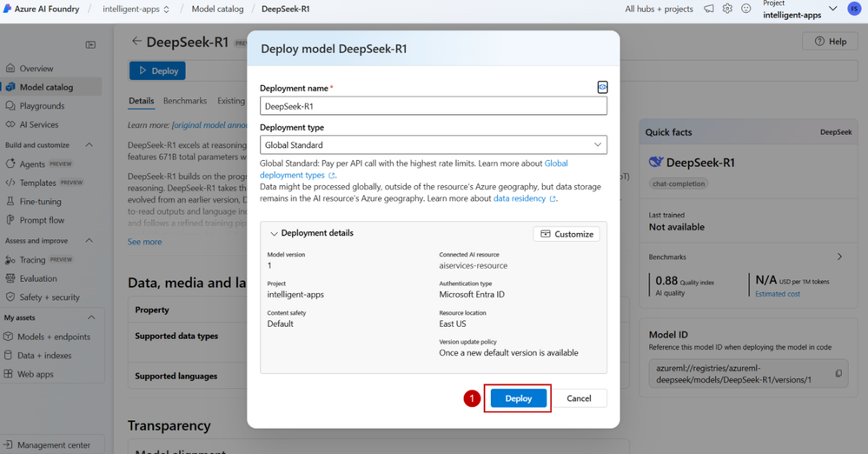Image resolution: width=868 pixels, height=454 pixels.
Task: Click the chat-completion tag
Action: [x=679, y=184]
